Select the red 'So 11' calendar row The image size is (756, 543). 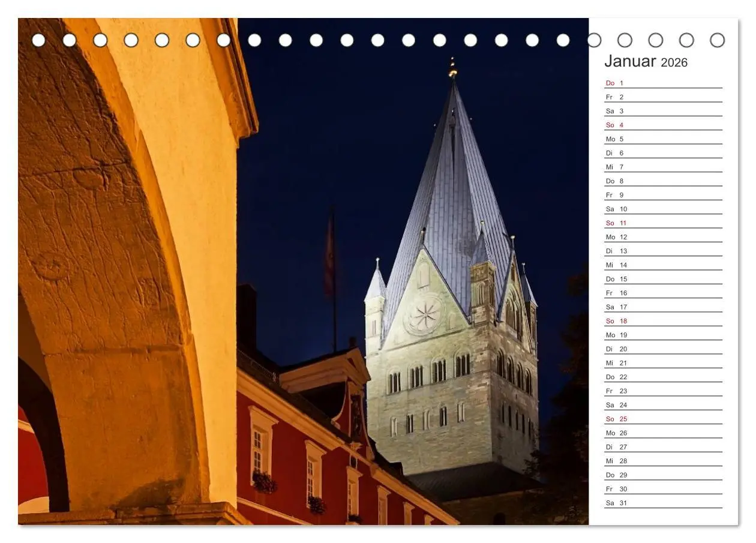pyautogui.click(x=663, y=223)
